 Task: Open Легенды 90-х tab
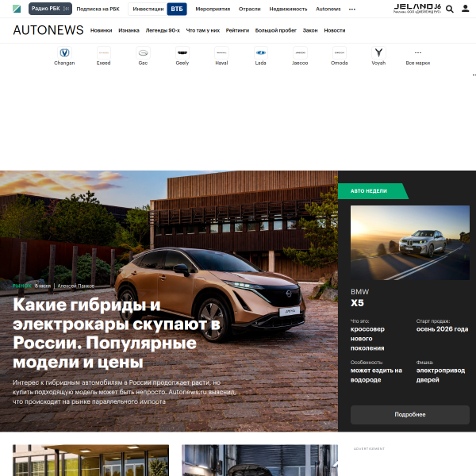(x=163, y=30)
